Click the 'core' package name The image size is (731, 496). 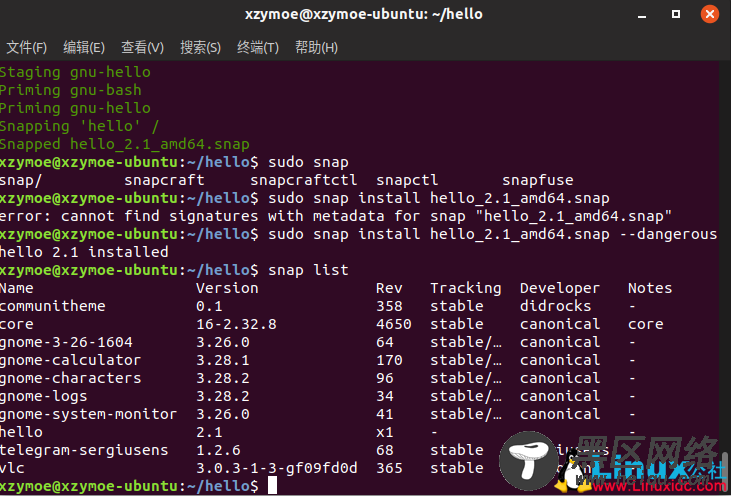pyautogui.click(x=17, y=324)
